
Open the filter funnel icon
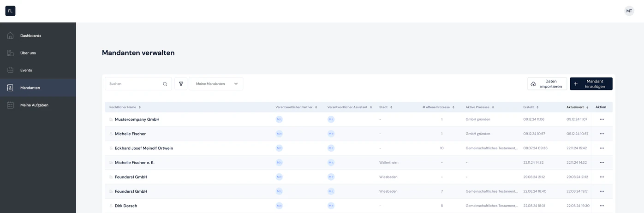(181, 84)
